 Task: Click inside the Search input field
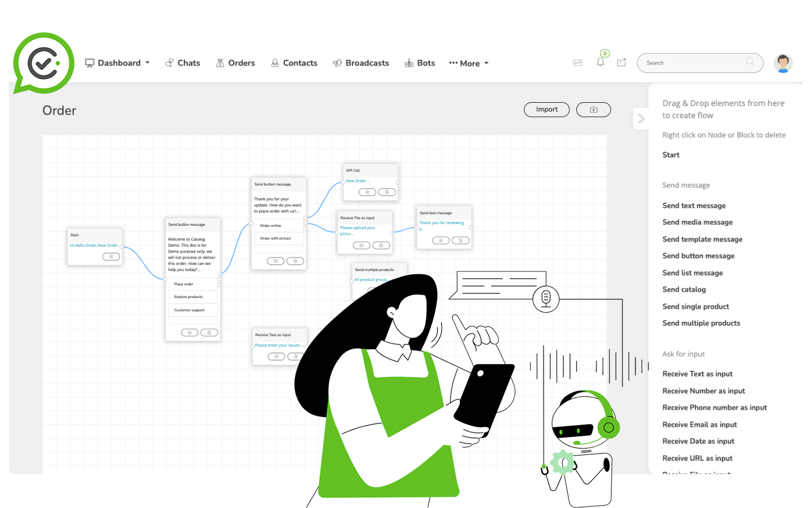point(694,63)
